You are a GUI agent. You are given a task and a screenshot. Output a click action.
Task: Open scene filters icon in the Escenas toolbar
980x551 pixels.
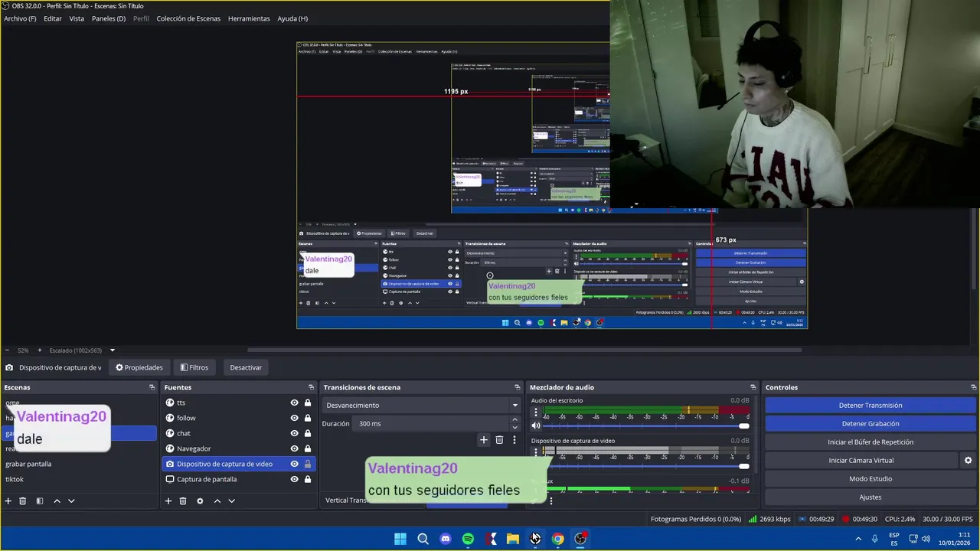pos(40,501)
